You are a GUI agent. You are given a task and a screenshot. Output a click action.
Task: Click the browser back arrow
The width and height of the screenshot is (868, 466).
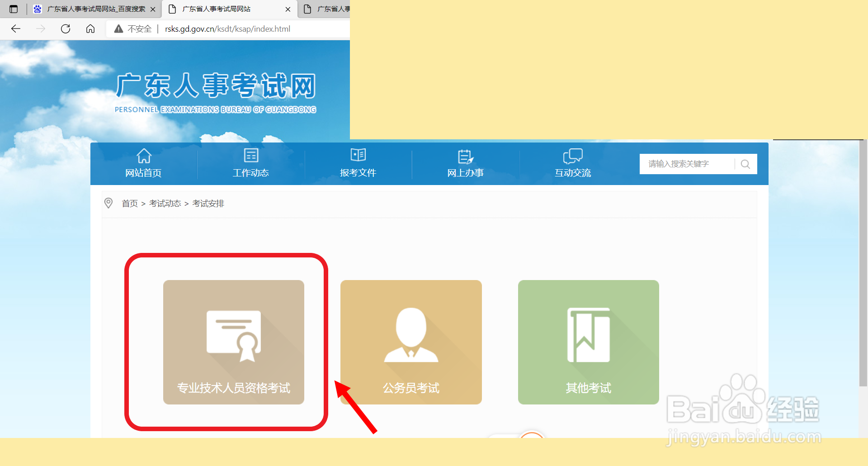point(16,29)
